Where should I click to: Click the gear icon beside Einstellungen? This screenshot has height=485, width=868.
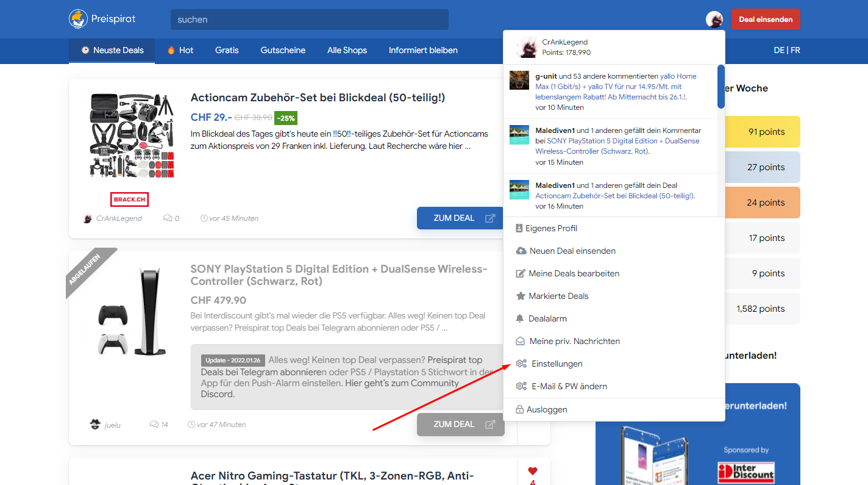521,364
